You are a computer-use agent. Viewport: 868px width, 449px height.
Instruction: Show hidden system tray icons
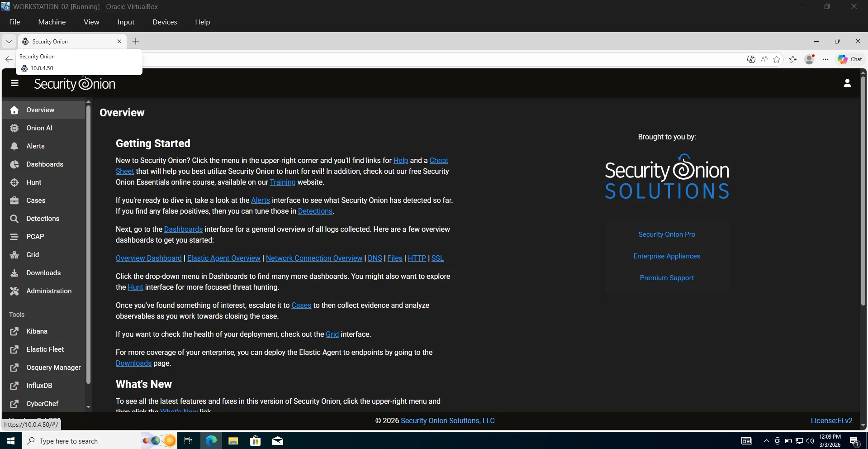pyautogui.click(x=766, y=441)
